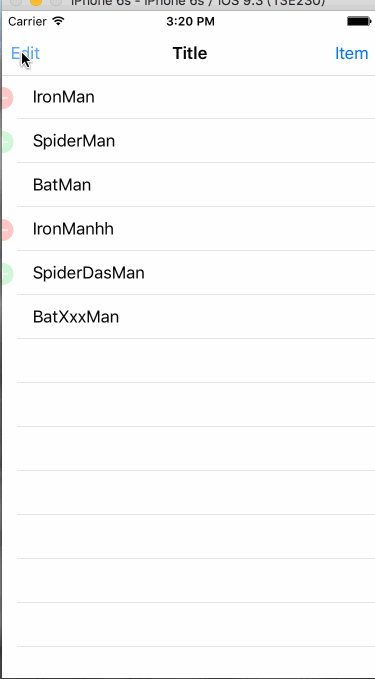This screenshot has height=679, width=375.
Task: Click the battery icon in status bar
Action: tap(359, 21)
